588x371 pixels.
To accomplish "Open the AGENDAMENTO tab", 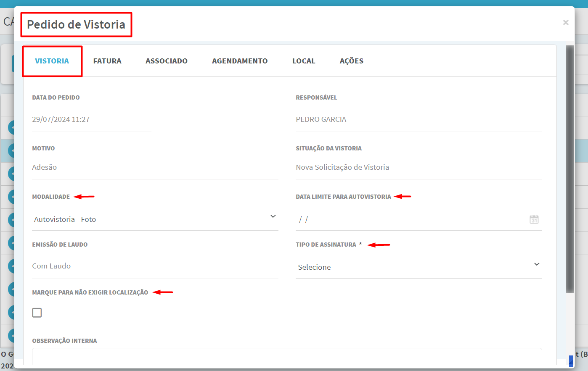I will pos(240,61).
